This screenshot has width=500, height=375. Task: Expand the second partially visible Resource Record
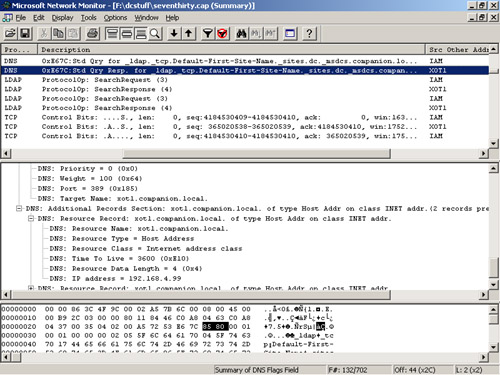(31, 288)
